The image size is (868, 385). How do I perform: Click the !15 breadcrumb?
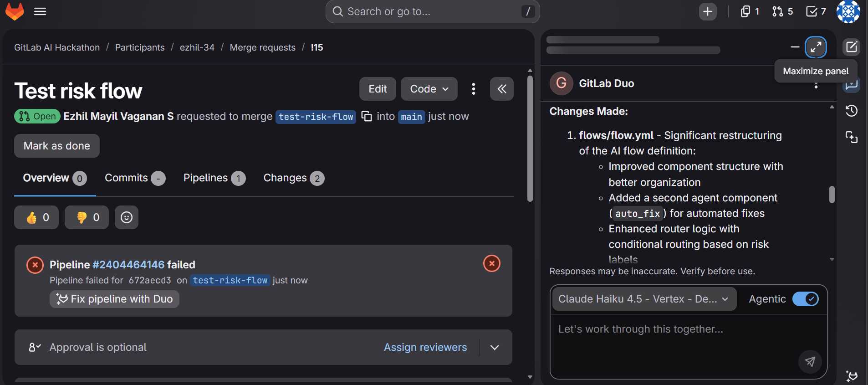(317, 47)
